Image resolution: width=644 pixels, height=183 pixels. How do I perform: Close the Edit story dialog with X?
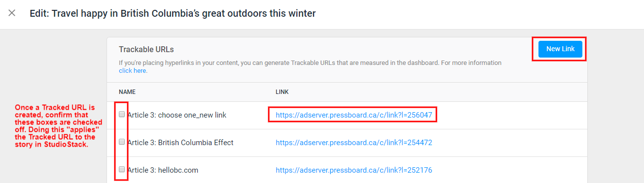(12, 13)
